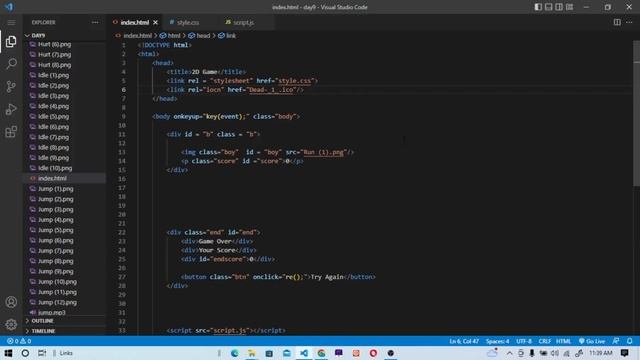Image resolution: width=640 pixels, height=360 pixels.
Task: Open the Accounts menu icon
Action: pos(11,302)
